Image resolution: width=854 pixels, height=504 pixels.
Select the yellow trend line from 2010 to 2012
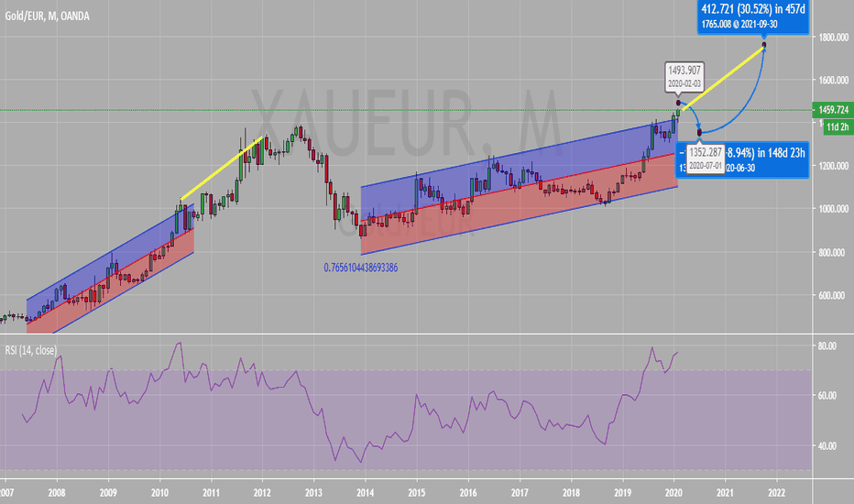[x=222, y=169]
